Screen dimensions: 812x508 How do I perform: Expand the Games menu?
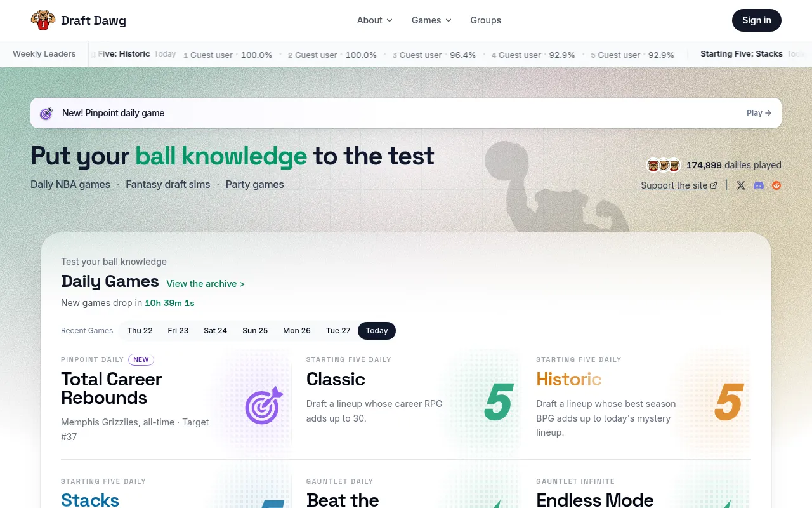click(x=431, y=20)
